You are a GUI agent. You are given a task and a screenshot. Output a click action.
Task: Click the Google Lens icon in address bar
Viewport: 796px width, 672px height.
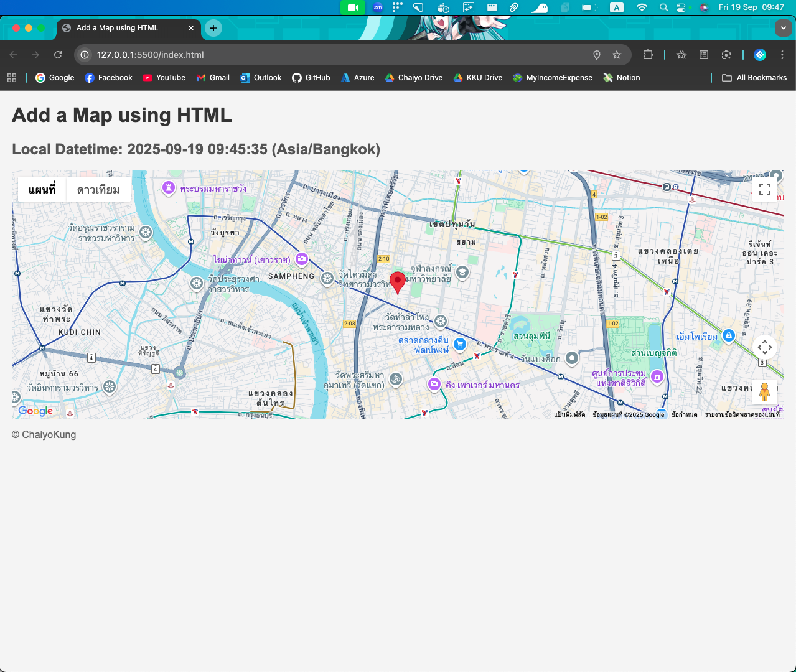pos(726,55)
